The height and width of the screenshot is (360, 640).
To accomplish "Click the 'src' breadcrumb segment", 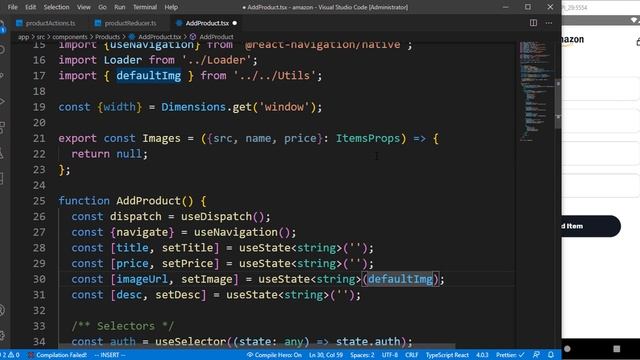I will tap(41, 37).
